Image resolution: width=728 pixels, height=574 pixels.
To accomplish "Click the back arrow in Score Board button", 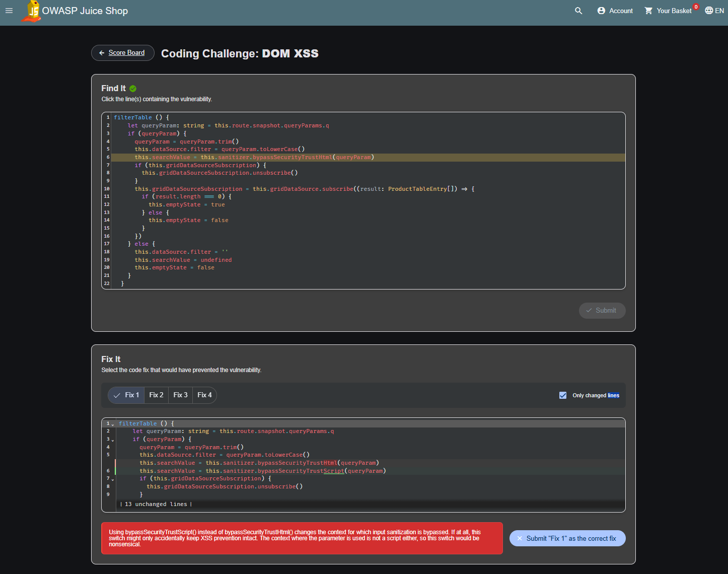I will [x=102, y=53].
